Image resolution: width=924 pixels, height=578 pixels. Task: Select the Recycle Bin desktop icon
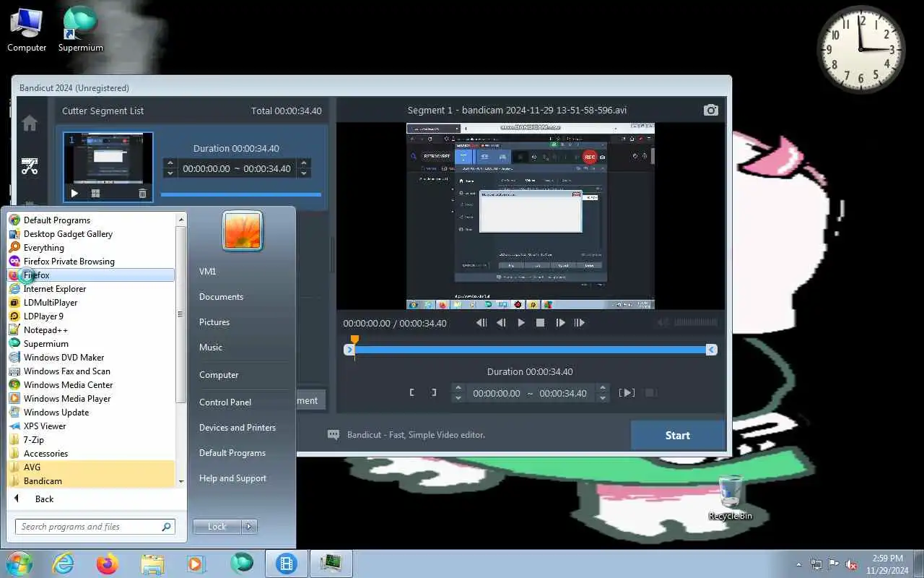coord(731,498)
